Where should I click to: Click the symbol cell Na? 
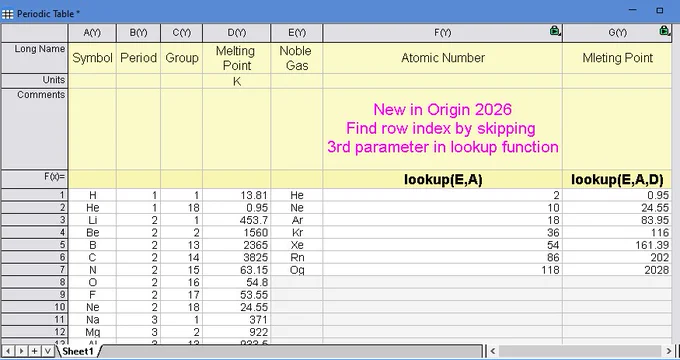click(92, 320)
